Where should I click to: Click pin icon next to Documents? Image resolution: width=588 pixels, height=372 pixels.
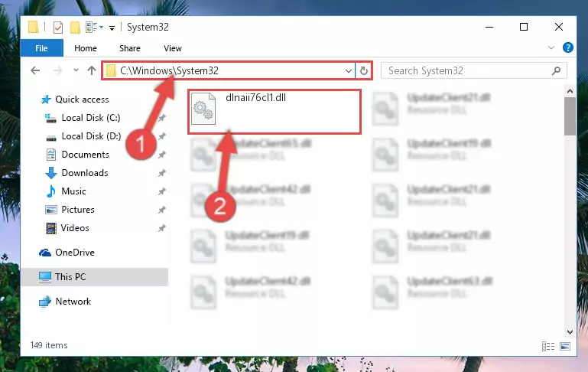coord(161,155)
